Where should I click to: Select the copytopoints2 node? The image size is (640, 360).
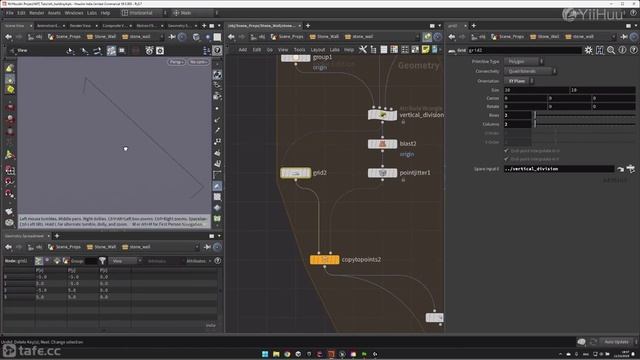[x=324, y=260]
